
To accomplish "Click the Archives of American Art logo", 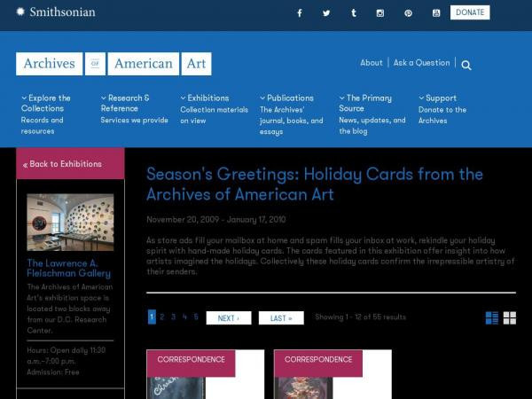I will click(113, 64).
